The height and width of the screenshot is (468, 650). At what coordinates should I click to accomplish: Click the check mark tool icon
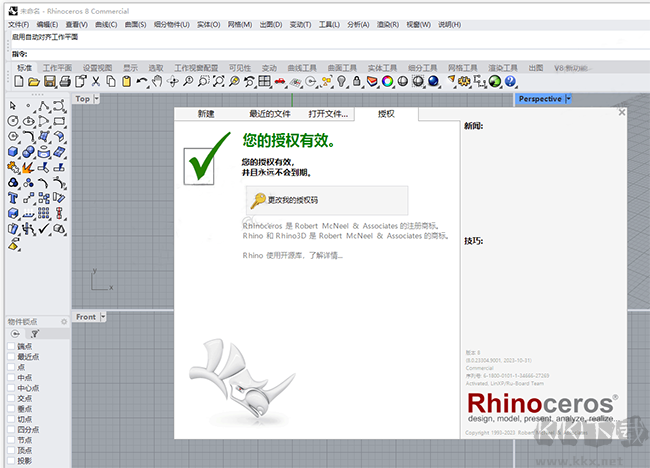point(44,229)
